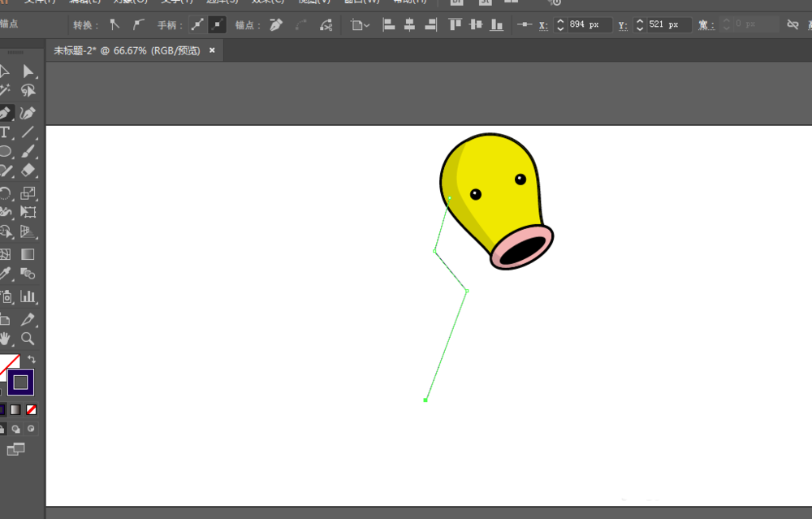Click the X coordinate stepper arrows
The height and width of the screenshot is (519, 812).
[559, 25]
